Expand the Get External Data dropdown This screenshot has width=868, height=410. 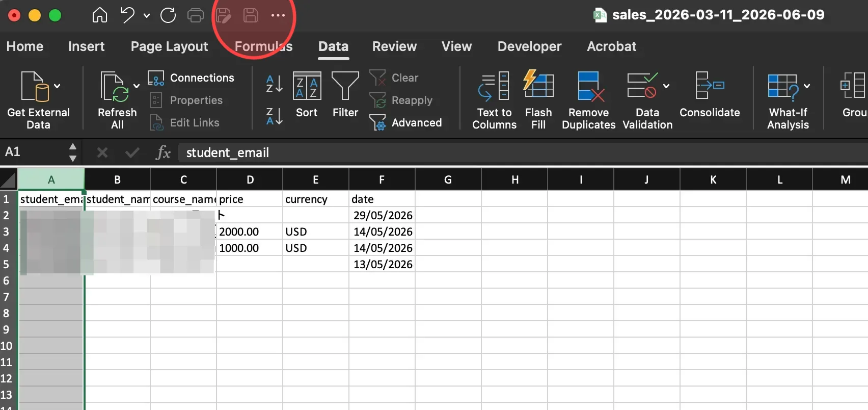tap(57, 86)
